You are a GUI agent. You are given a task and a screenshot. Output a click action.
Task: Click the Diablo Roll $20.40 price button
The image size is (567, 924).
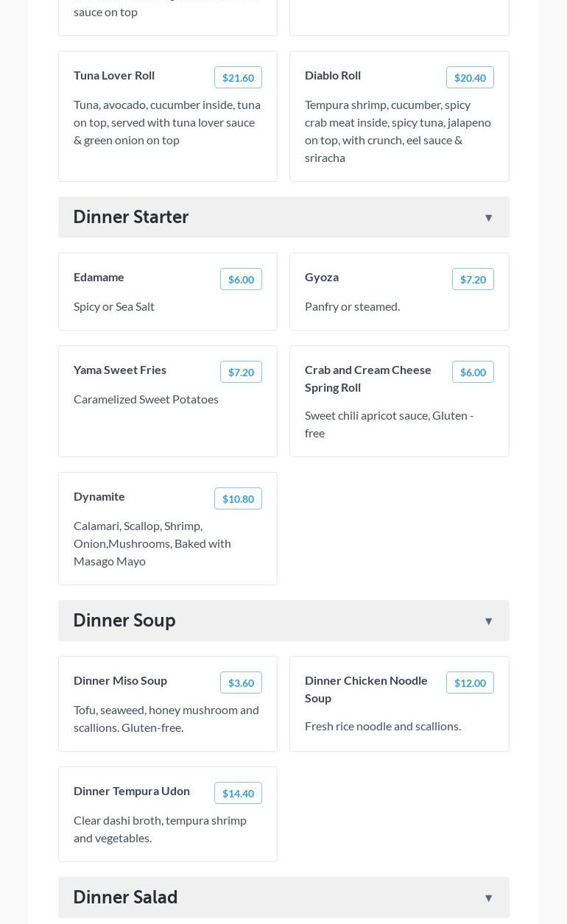470,77
